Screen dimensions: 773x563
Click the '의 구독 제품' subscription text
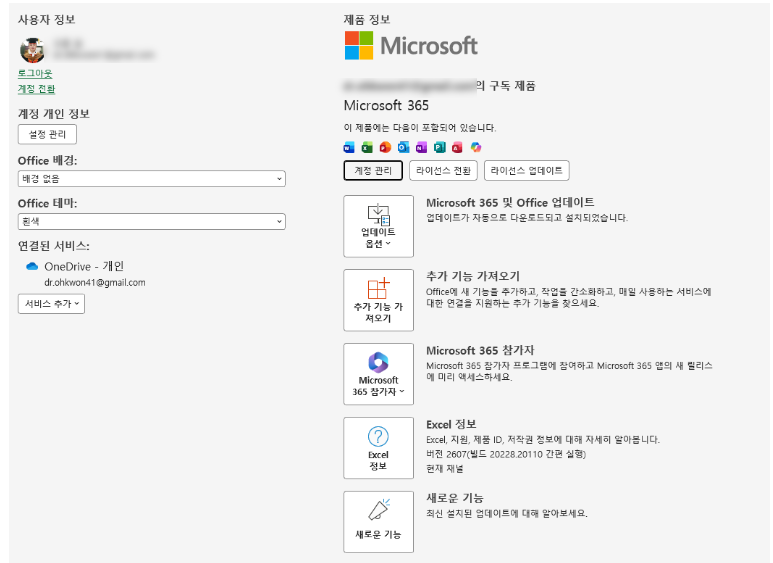506,86
